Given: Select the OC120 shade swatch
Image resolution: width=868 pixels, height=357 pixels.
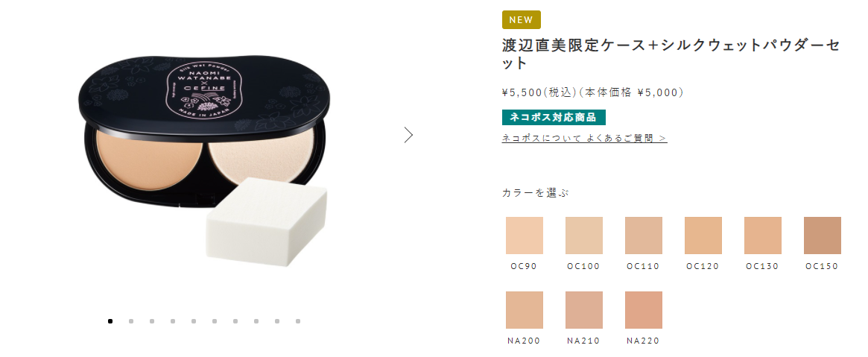Looking at the screenshot, I should [703, 236].
